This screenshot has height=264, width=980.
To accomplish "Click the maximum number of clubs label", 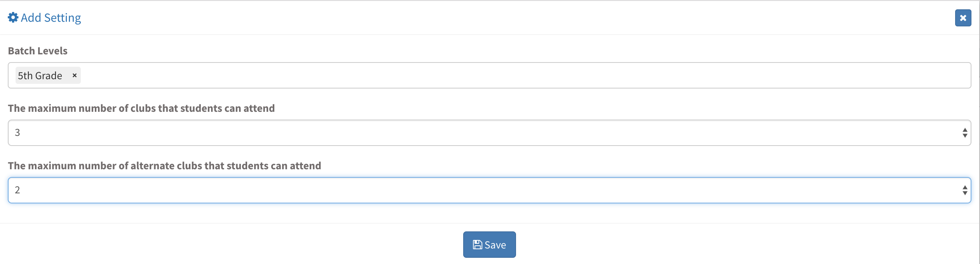I will [141, 108].
